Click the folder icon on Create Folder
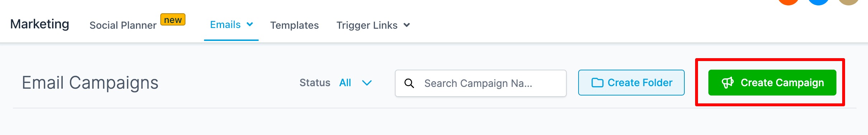This screenshot has width=868, height=135. 597,83
